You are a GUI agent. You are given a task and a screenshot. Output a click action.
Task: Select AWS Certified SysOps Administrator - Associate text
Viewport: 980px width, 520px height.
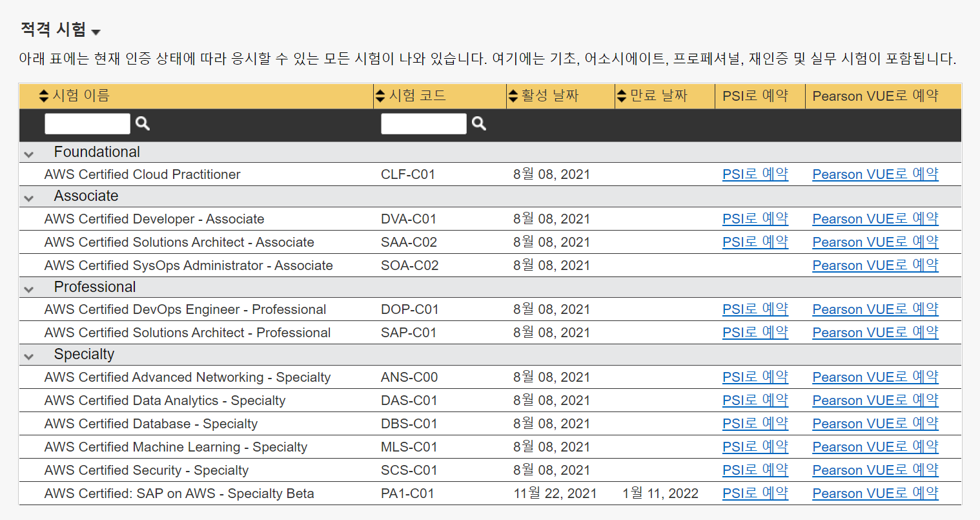click(x=189, y=265)
